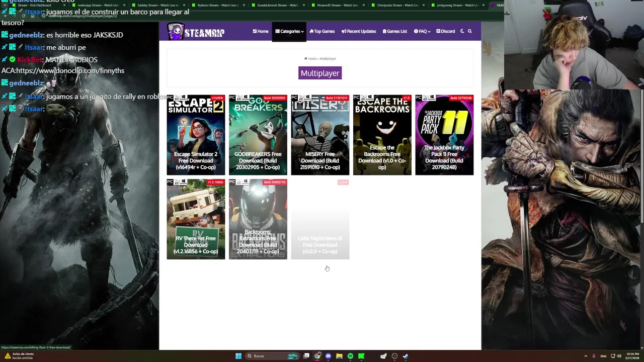Open the GODBREAKERS Free Download card
The height and width of the screenshot is (362, 644).
coord(258,135)
